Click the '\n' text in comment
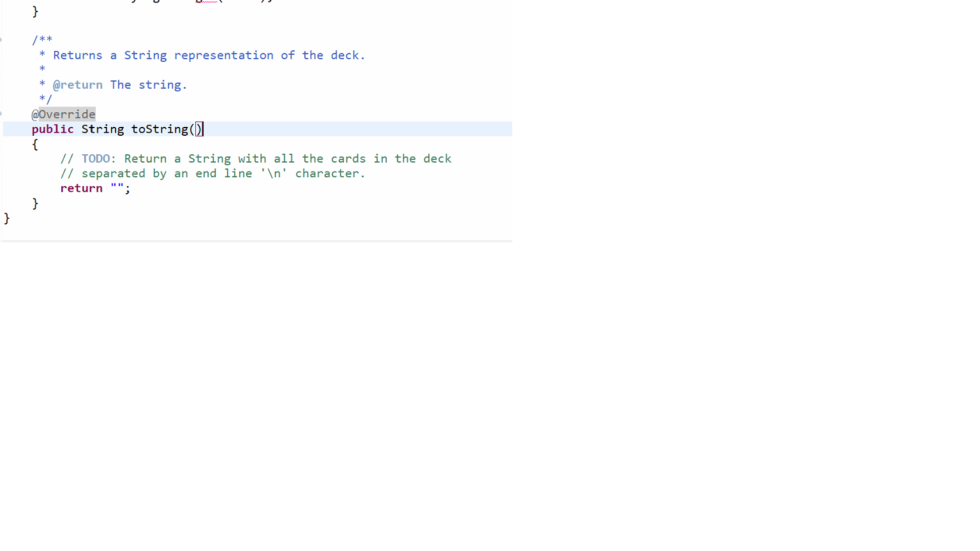The image size is (980, 551). click(274, 173)
